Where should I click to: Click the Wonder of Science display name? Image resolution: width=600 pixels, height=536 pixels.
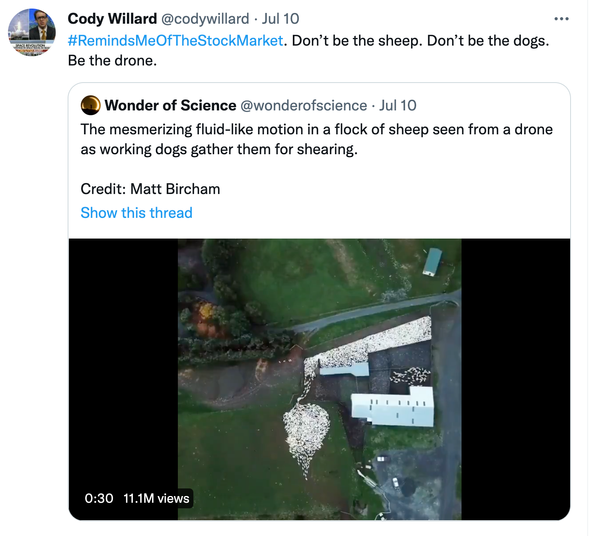[x=170, y=105]
